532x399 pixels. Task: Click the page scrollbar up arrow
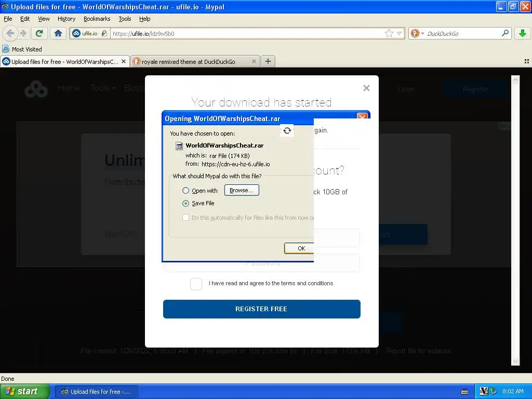[x=515, y=80]
